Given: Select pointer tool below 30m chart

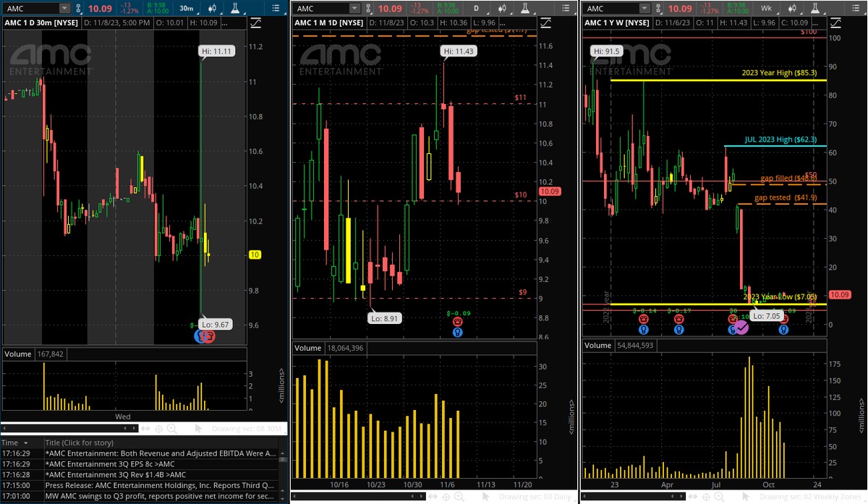Looking at the screenshot, I should 198,429.
